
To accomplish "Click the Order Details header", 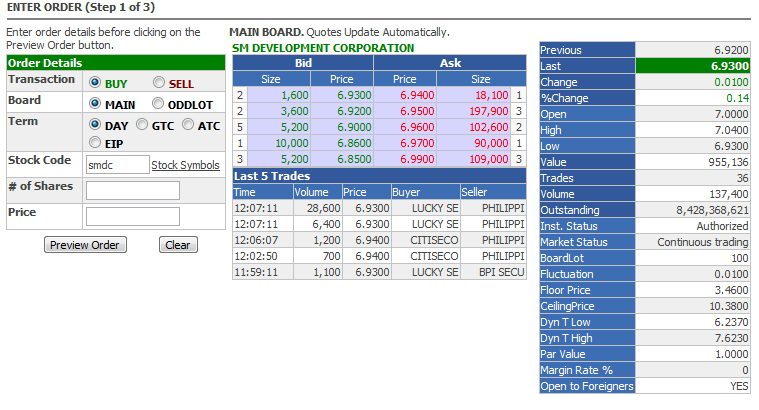I will pyautogui.click(x=116, y=63).
